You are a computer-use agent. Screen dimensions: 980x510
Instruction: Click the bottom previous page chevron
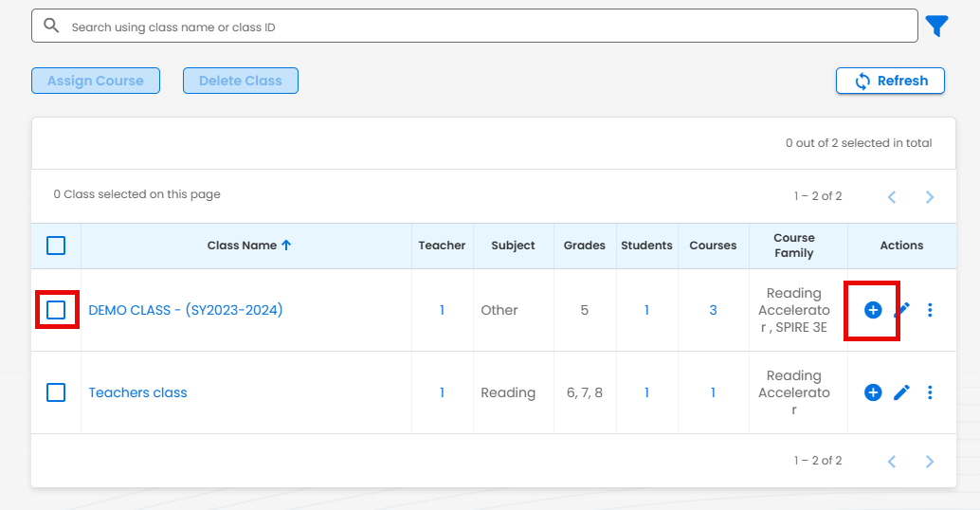tap(892, 462)
